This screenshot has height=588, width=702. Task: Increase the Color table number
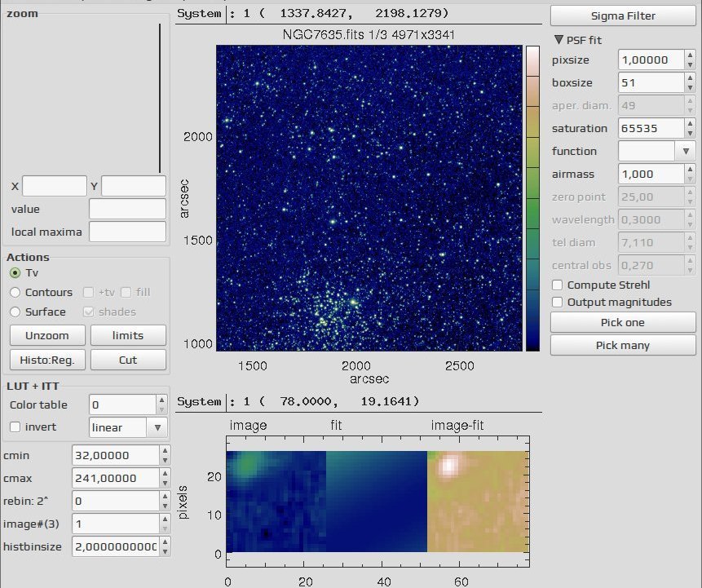[161, 400]
